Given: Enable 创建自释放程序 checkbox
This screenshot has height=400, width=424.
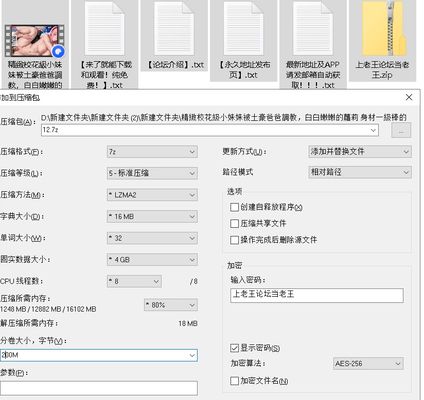Looking at the screenshot, I should (234, 207).
